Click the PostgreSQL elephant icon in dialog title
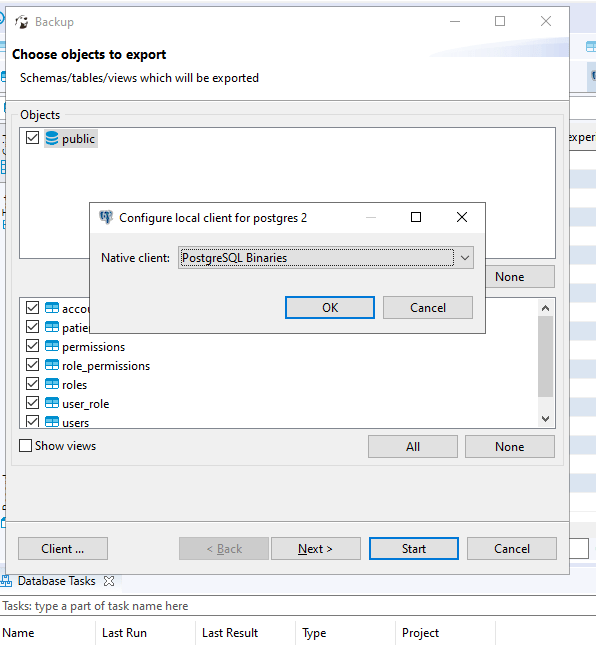 pos(106,217)
